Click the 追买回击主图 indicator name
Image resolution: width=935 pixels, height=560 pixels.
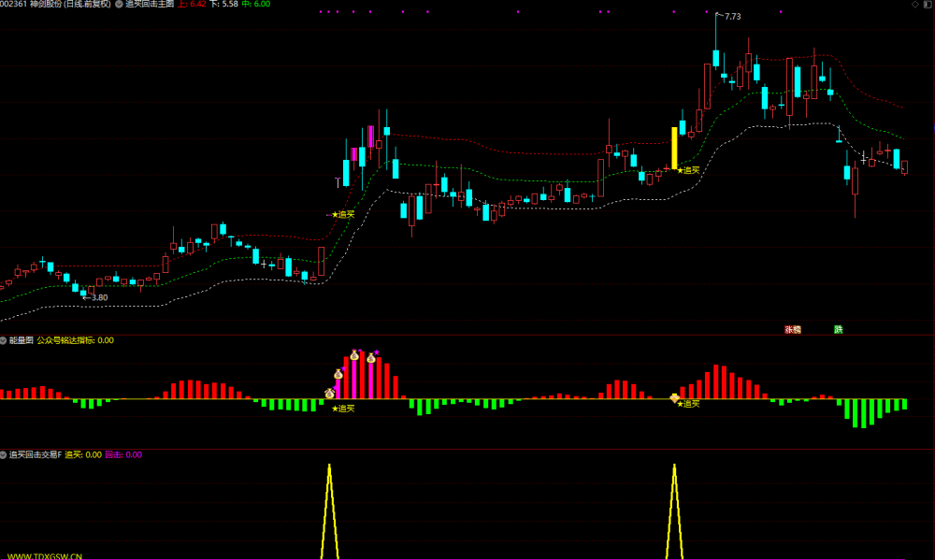pos(150,4)
